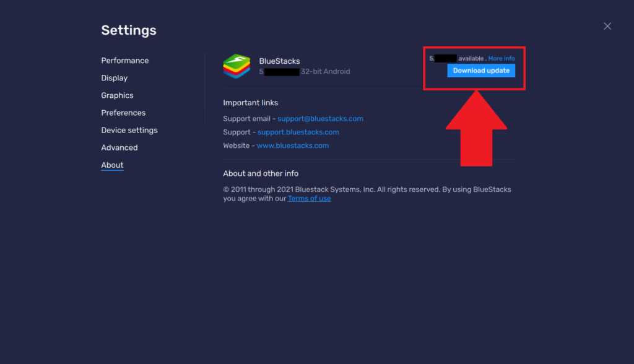Click the BlueStacks logo icon

237,66
